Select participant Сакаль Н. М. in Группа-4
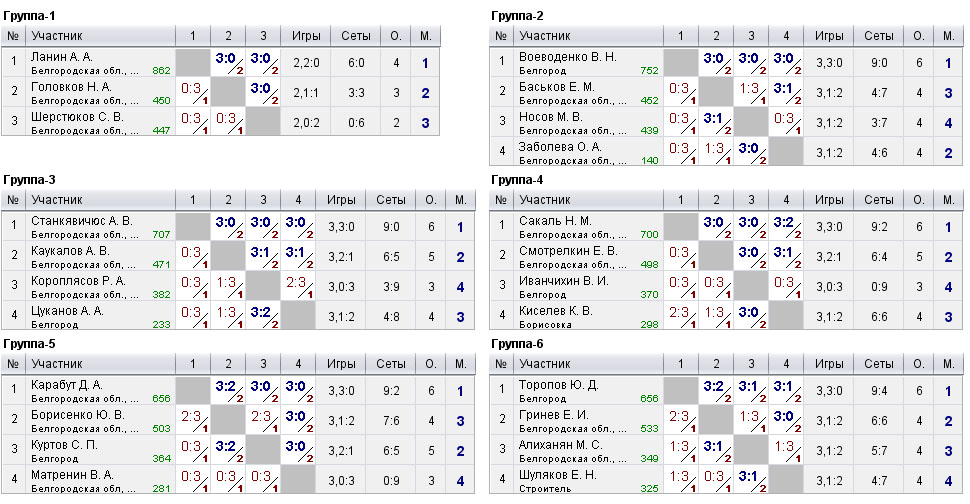 tap(555, 221)
